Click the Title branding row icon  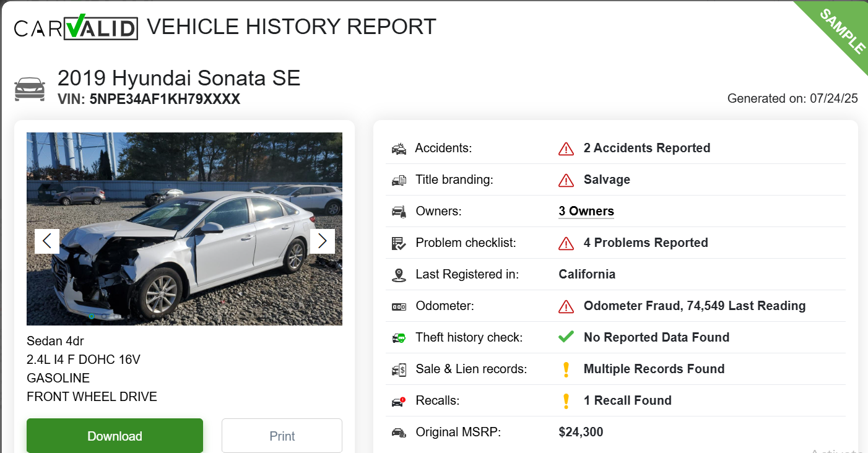399,180
